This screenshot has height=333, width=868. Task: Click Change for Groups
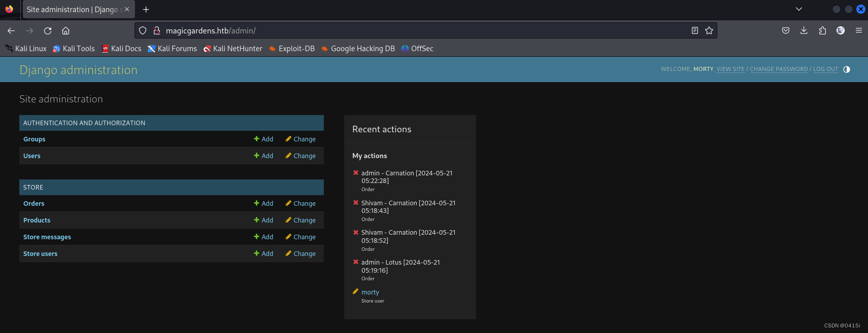(x=301, y=139)
